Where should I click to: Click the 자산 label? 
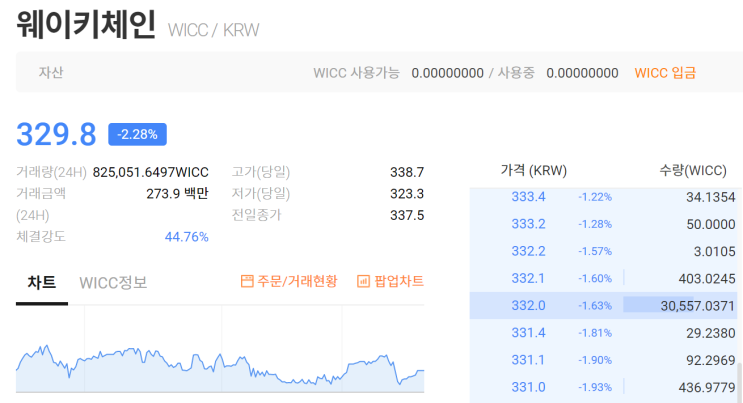click(x=51, y=73)
